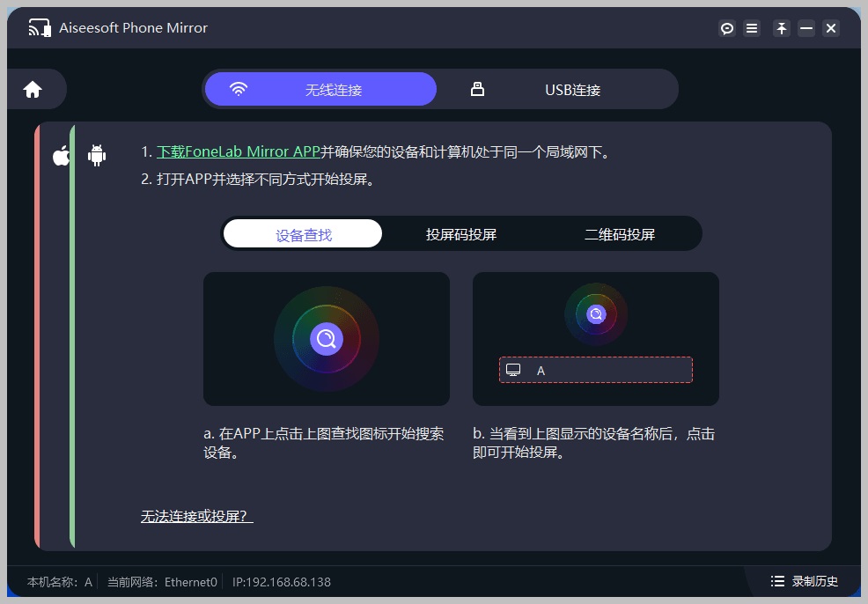
Task: Click the monitor icon beside device A
Action: 513,370
